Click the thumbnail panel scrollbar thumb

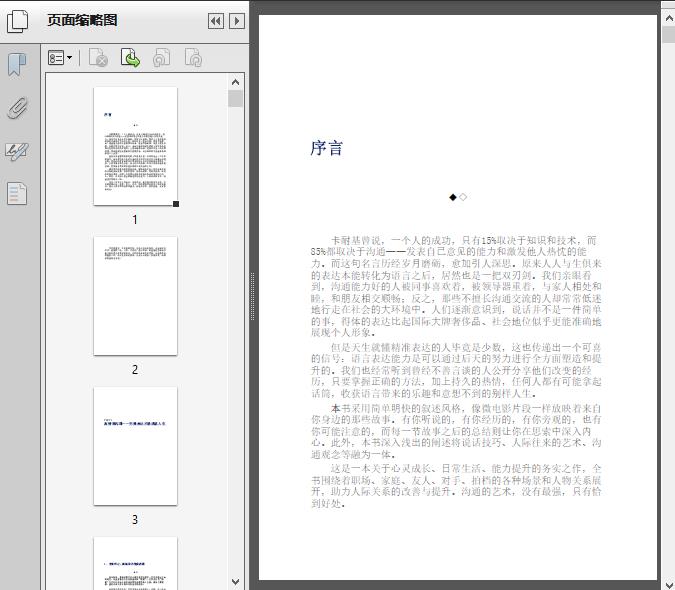pos(235,99)
